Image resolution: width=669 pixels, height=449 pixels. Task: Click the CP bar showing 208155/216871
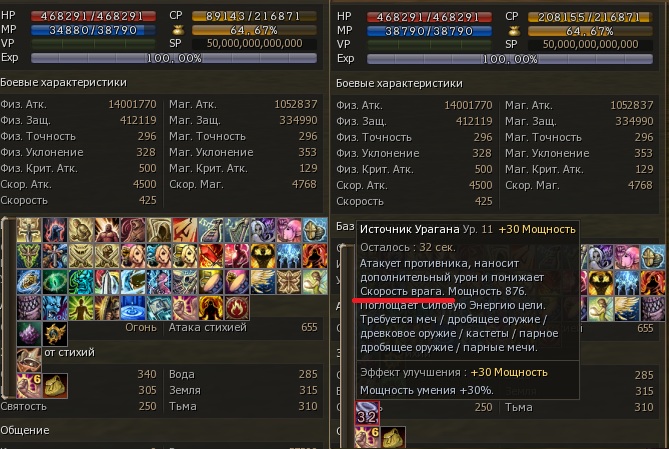(x=590, y=17)
